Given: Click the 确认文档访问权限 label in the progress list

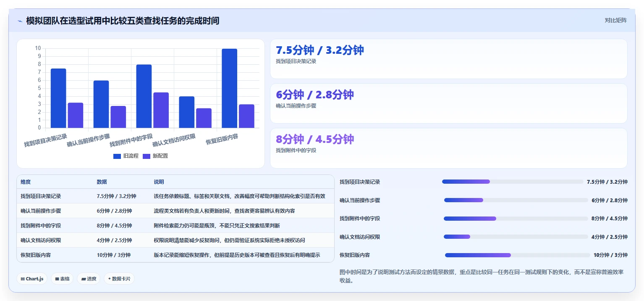Looking at the screenshot, I should click(x=360, y=237).
